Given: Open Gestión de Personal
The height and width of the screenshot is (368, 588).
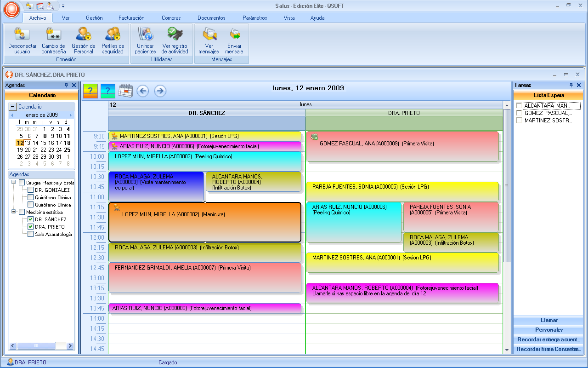Looking at the screenshot, I should coord(84,35).
